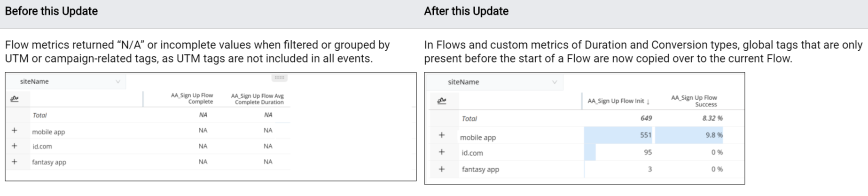
Task: Expand mobile app row in After table
Action: (442, 135)
